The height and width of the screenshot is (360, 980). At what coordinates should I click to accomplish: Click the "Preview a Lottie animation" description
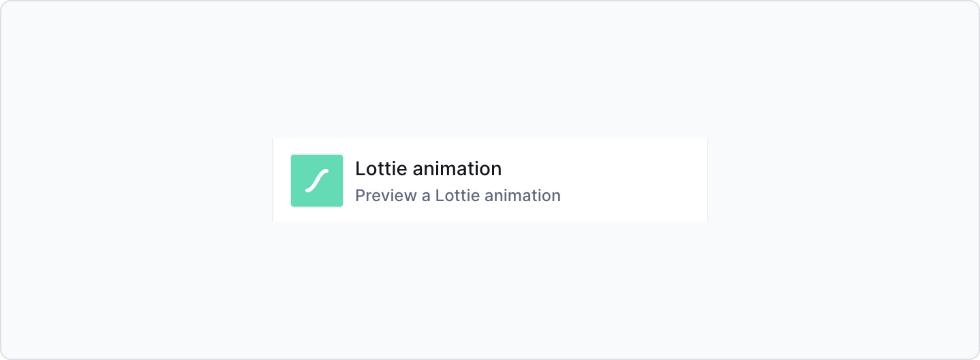[x=458, y=196]
